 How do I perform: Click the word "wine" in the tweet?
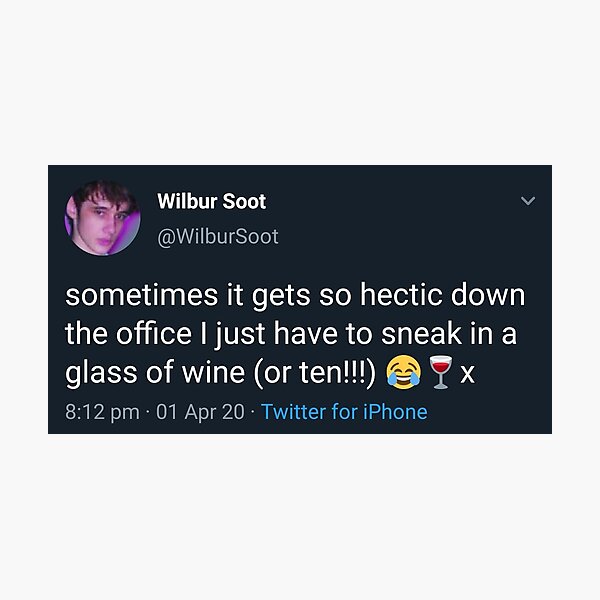point(213,372)
